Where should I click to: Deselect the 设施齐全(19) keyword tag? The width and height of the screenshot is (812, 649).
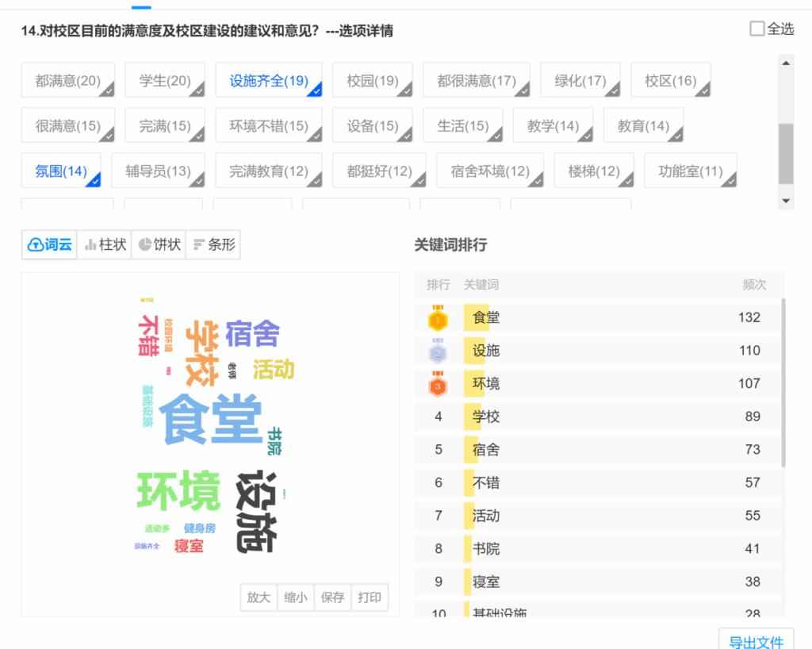[x=269, y=81]
